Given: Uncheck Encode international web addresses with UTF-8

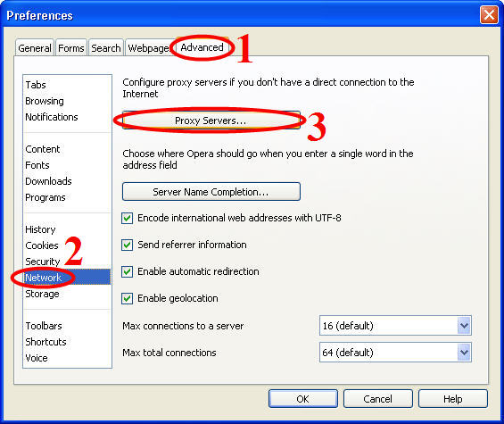Looking at the screenshot, I should [127, 218].
